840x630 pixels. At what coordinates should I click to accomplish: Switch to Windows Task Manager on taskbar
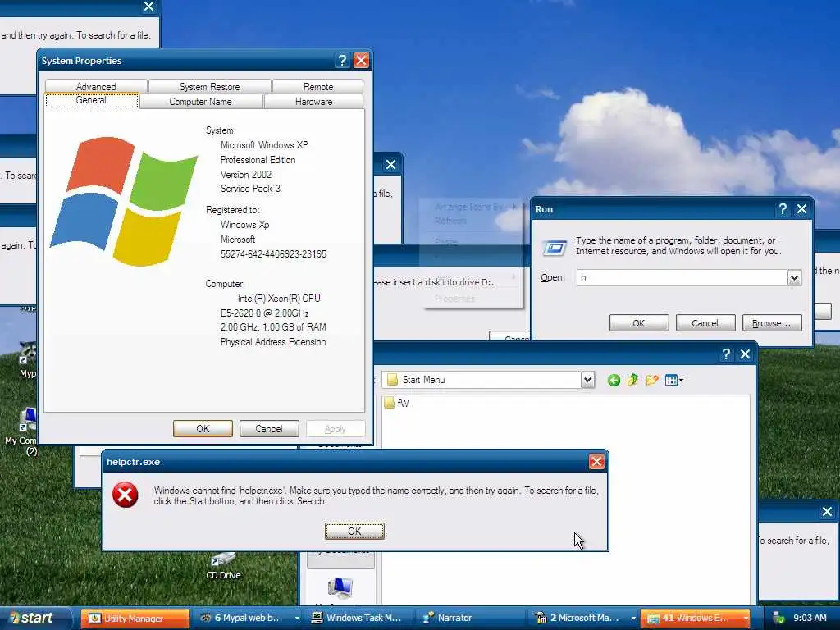[359, 618]
